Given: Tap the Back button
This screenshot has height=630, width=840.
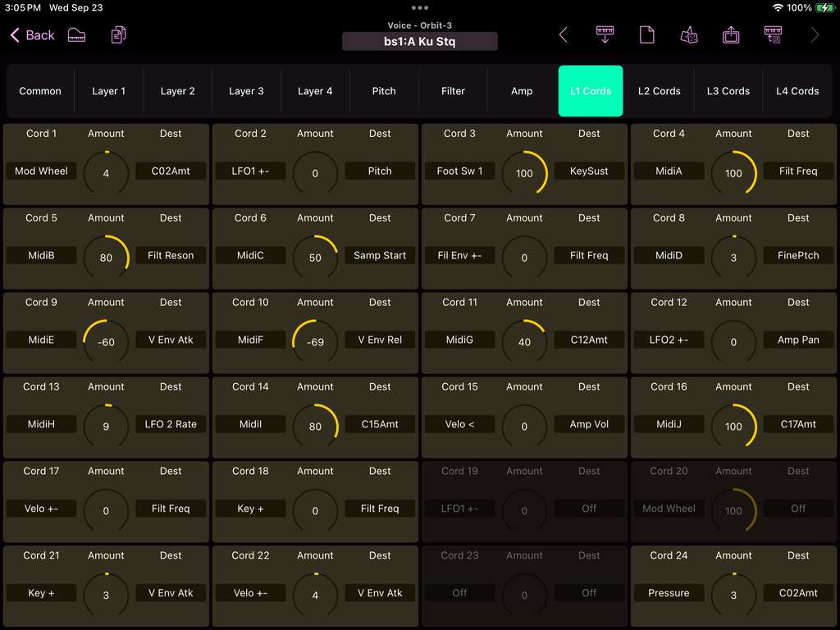Looking at the screenshot, I should click(32, 35).
